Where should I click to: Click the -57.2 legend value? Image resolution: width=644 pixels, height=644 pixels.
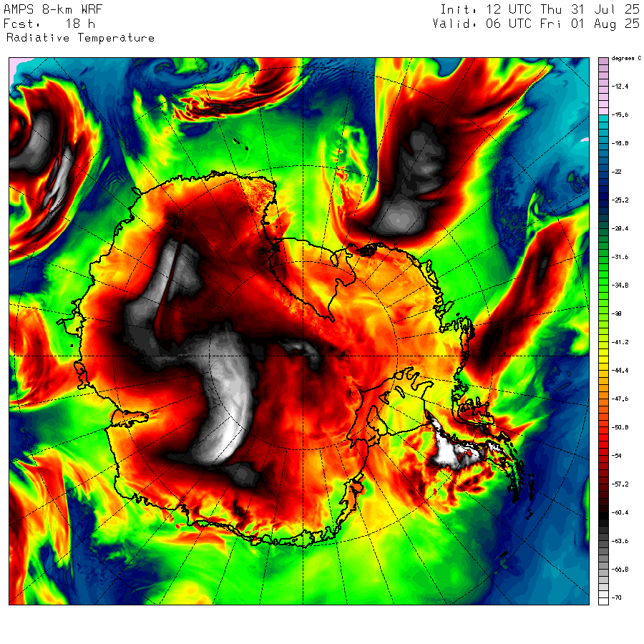point(620,484)
